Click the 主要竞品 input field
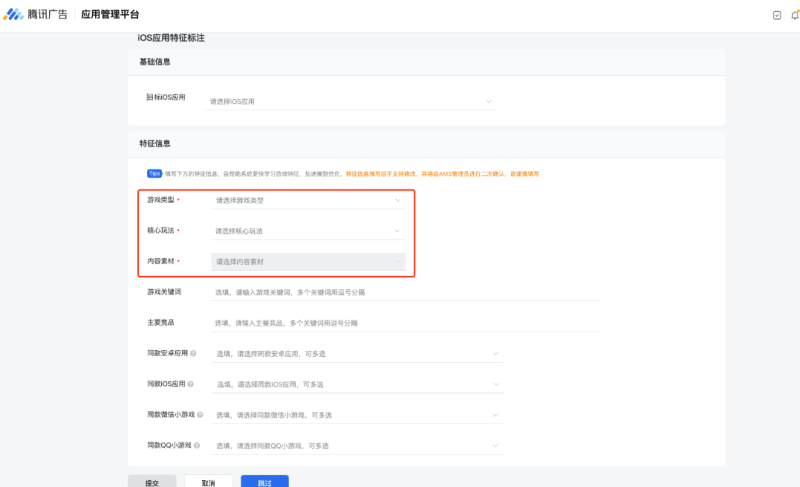Viewport: 800px width, 487px height. click(x=405, y=323)
